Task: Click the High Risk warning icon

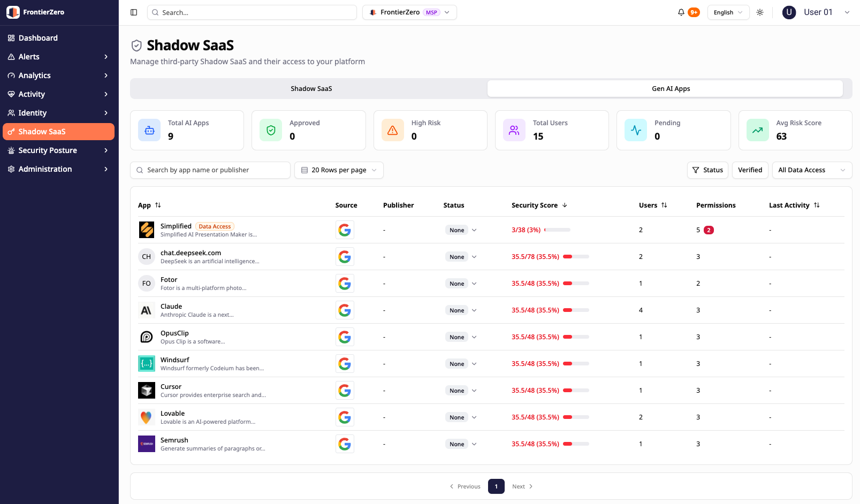Action: pos(392,131)
